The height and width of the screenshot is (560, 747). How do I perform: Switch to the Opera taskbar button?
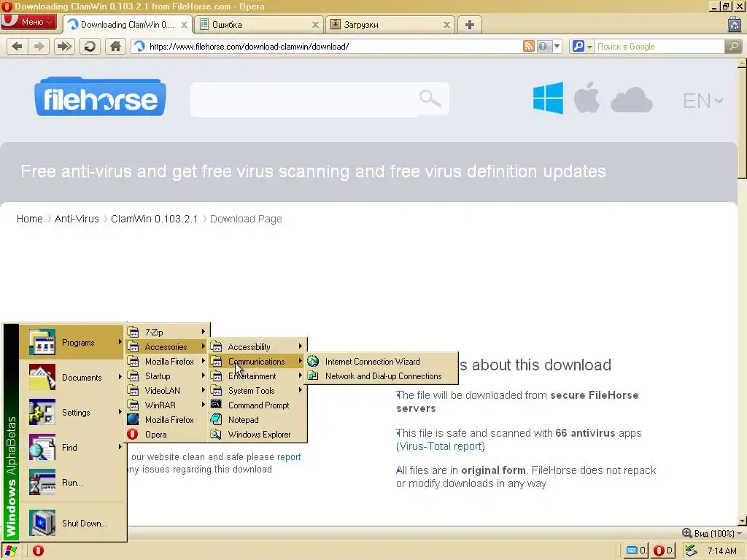click(664, 551)
